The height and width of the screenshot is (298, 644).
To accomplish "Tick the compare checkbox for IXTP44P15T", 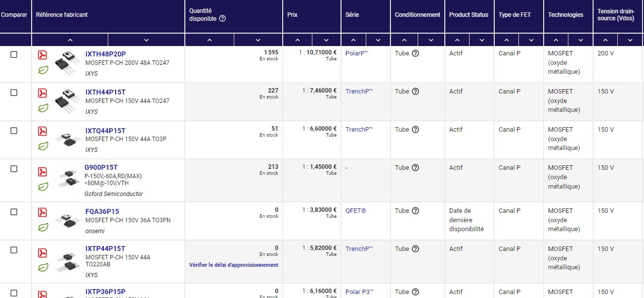I will (14, 250).
